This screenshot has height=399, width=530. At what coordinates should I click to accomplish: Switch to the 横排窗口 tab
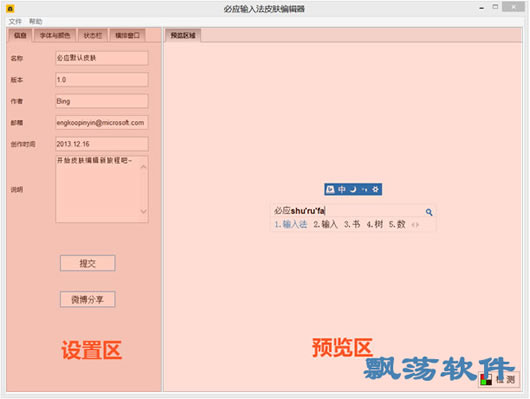[x=127, y=36]
